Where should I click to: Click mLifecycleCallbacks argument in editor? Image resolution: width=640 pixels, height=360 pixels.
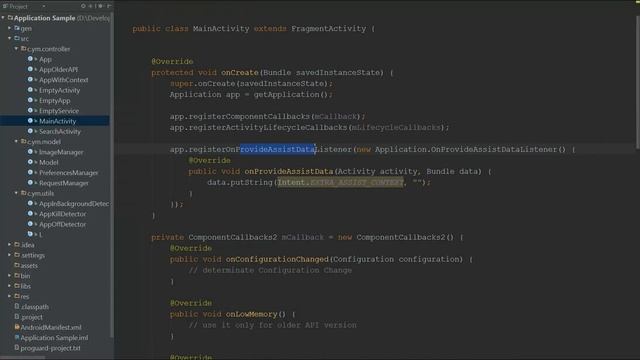click(396, 127)
